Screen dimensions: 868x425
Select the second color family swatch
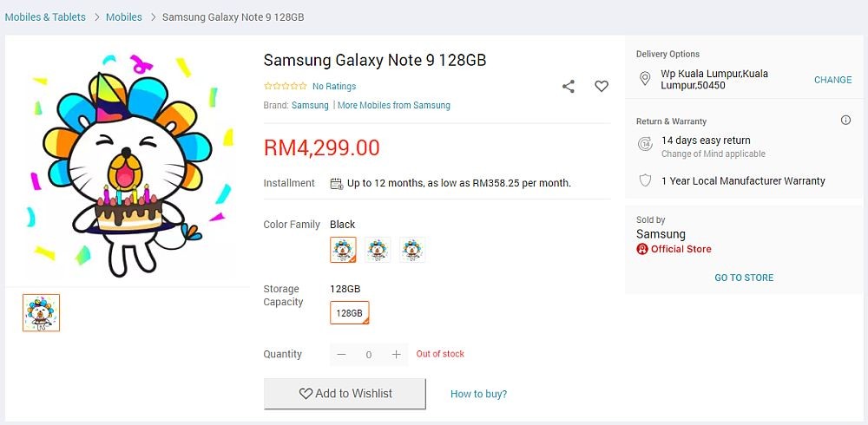tap(378, 250)
